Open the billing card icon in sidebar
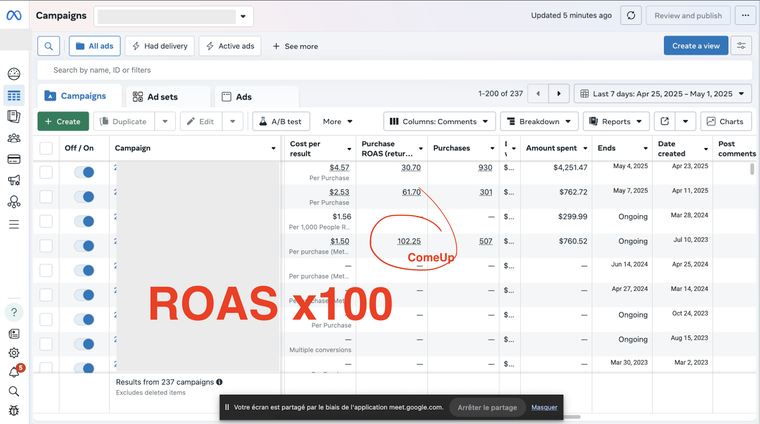Screen dimensions: 760x424 tap(14, 159)
